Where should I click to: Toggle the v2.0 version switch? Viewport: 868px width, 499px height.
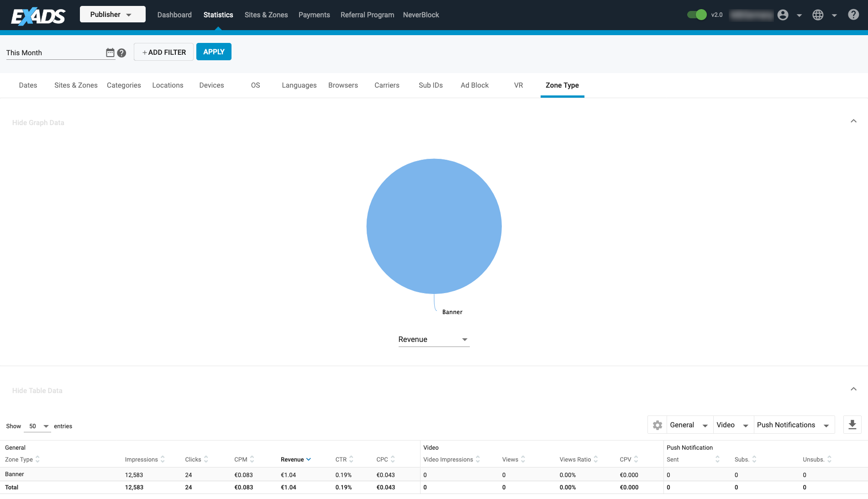tap(697, 15)
